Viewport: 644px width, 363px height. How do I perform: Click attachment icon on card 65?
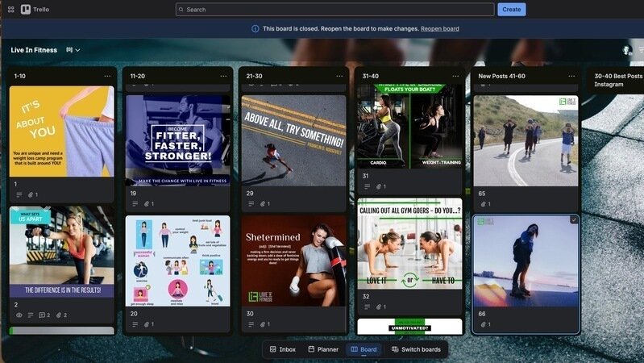(x=485, y=204)
